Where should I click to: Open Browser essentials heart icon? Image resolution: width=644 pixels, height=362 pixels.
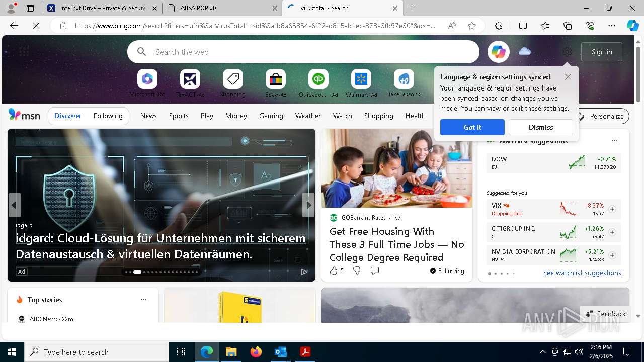point(590,26)
